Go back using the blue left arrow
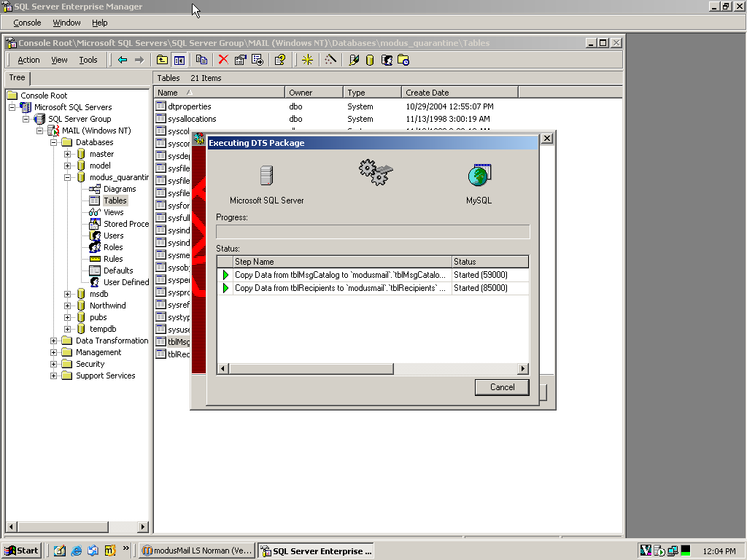 [x=123, y=60]
